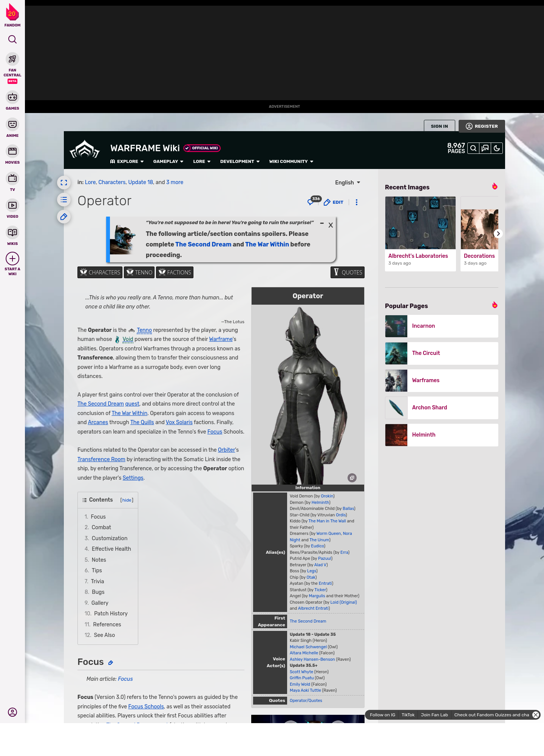This screenshot has width=544, height=756.
Task: Expand the Lore menu
Action: [202, 161]
